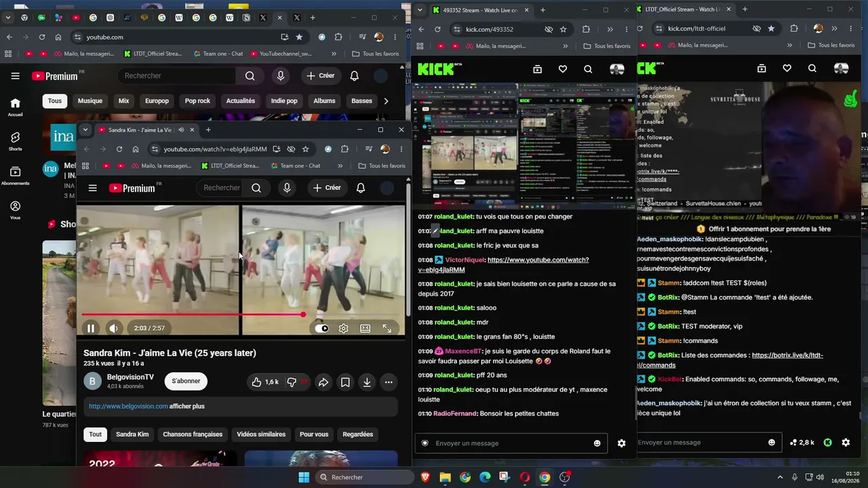Image resolution: width=868 pixels, height=488 pixels.
Task: Toggle the autoplay switch in the player
Action: click(322, 329)
